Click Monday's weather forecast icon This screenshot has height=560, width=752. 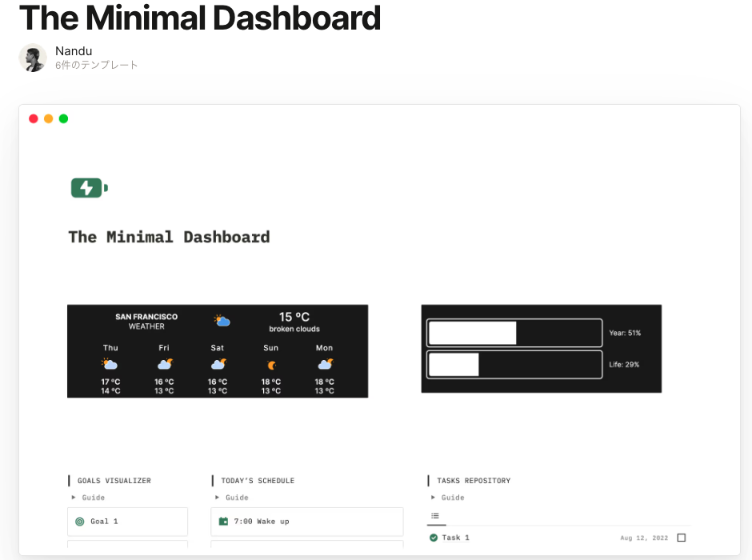pos(325,364)
